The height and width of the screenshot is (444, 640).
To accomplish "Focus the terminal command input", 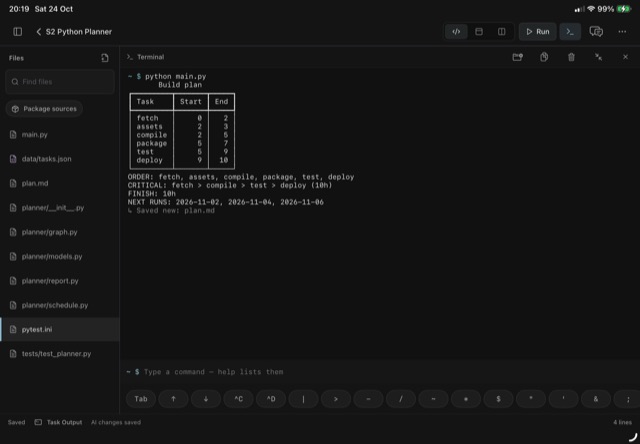I will [x=380, y=372].
